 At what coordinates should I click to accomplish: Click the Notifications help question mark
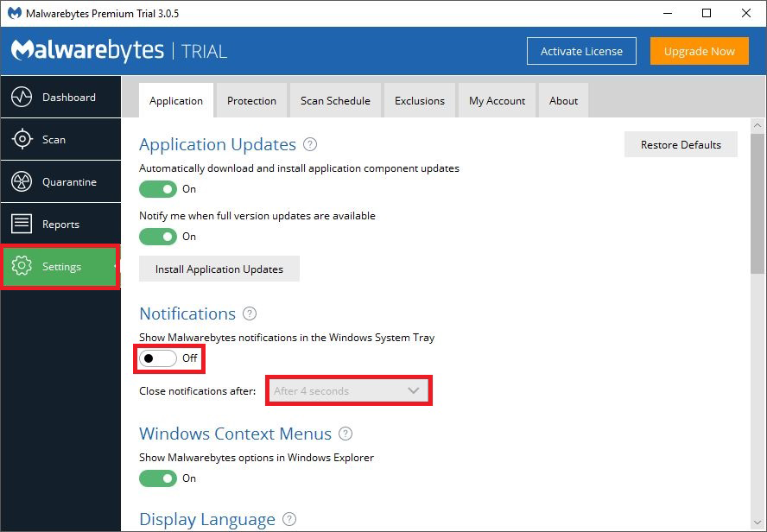click(x=250, y=313)
